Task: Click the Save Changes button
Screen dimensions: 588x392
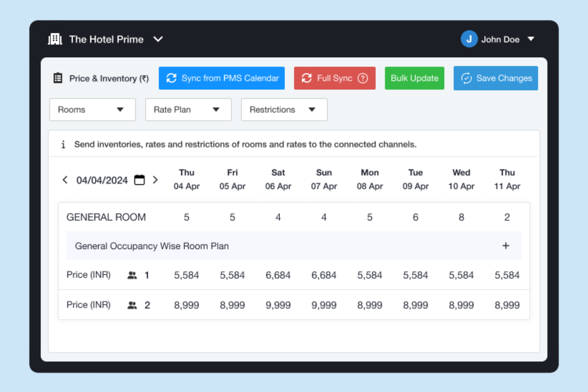Action: (495, 78)
